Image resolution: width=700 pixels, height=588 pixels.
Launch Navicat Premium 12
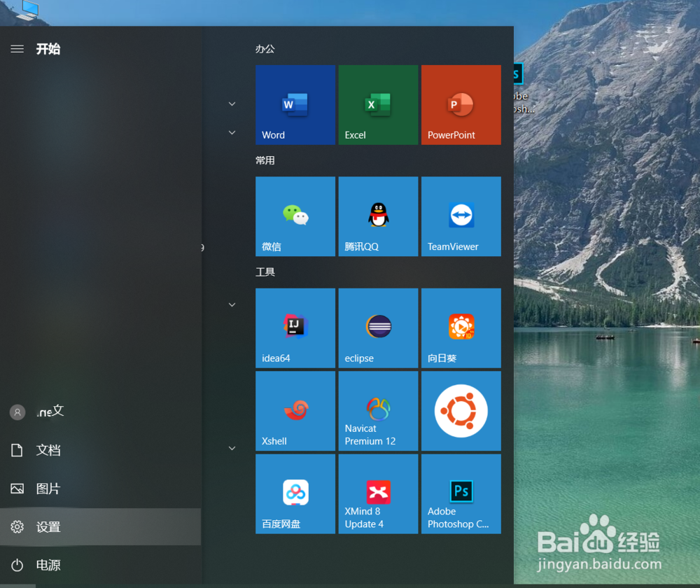coord(377,411)
